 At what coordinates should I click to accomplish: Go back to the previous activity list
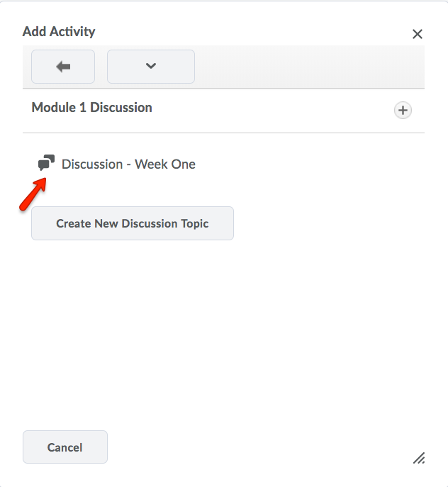coord(63,67)
